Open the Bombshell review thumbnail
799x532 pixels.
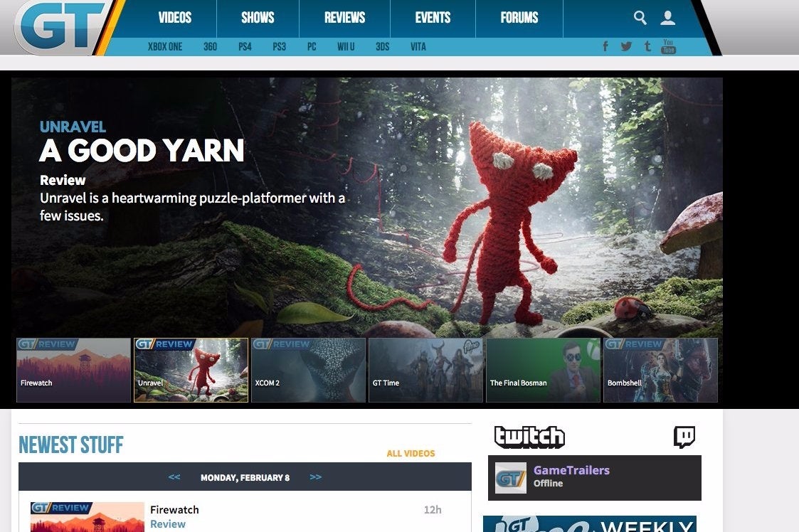[660, 370]
